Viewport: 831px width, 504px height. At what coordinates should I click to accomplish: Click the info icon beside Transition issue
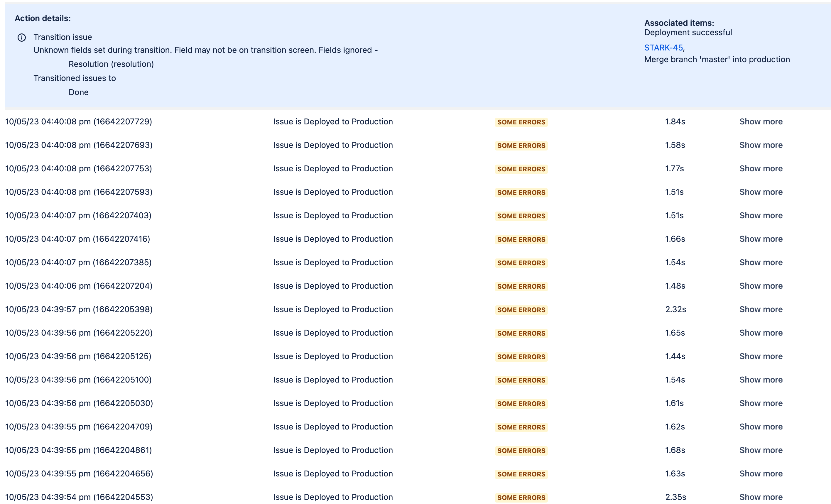click(x=22, y=38)
